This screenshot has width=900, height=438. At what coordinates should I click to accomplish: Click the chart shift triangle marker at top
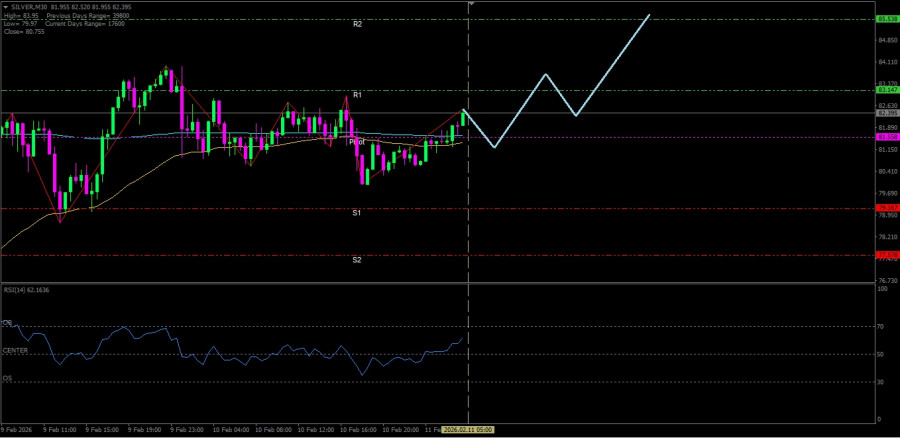[470, 4]
